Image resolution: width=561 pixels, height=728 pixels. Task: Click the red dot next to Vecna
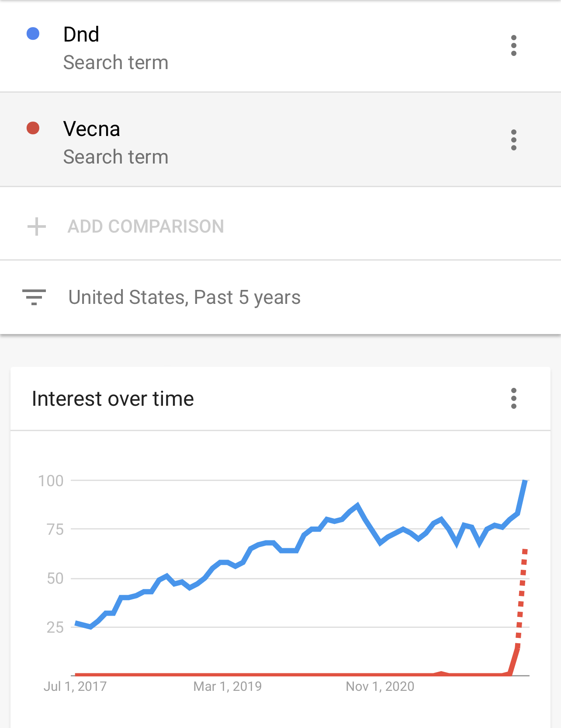[33, 128]
